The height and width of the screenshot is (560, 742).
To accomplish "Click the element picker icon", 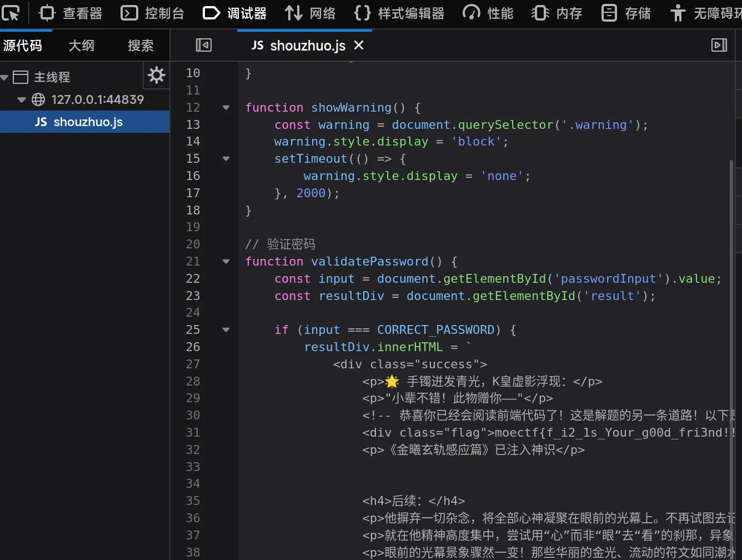I will pos(11,13).
